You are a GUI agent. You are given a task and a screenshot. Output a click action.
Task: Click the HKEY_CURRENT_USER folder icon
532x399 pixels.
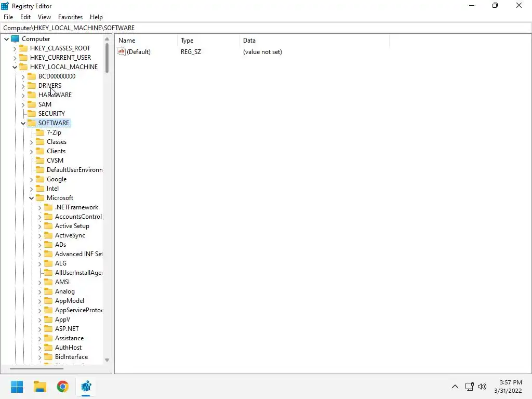(x=23, y=57)
